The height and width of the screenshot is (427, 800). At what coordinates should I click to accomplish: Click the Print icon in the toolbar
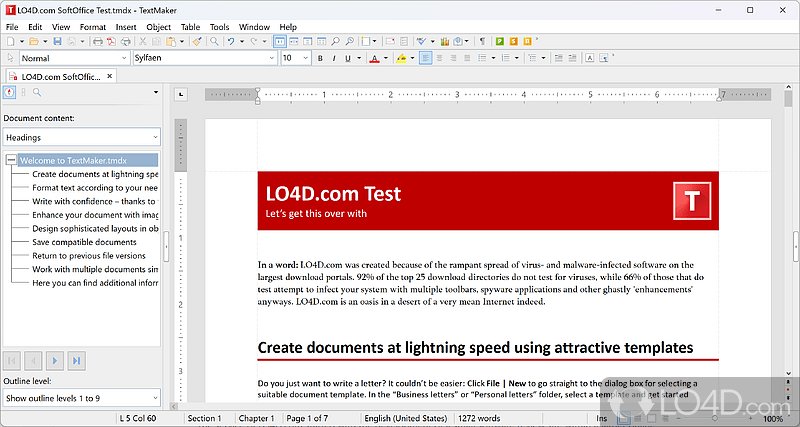pos(98,41)
